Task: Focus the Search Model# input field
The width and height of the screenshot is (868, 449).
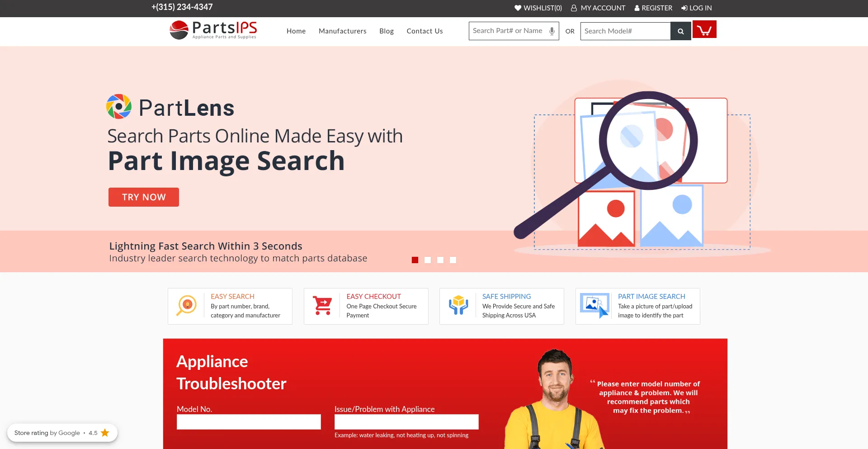Action: pos(625,31)
